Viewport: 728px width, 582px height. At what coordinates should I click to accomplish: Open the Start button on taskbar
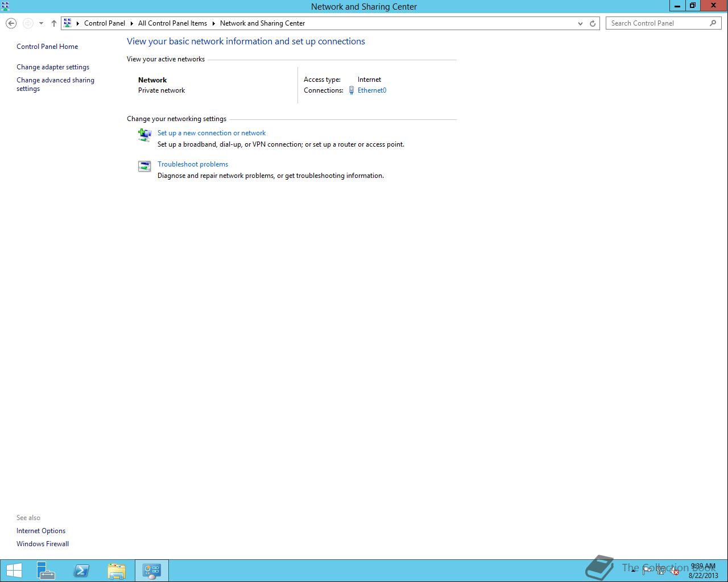pyautogui.click(x=14, y=571)
